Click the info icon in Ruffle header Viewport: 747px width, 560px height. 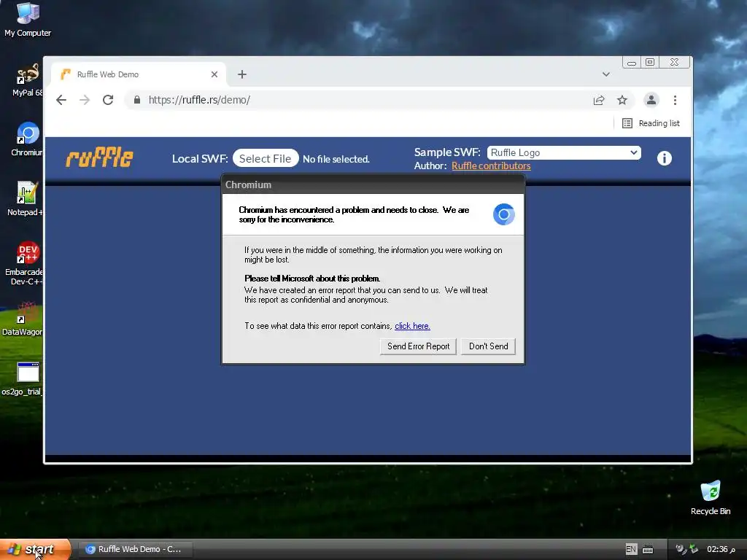click(664, 158)
